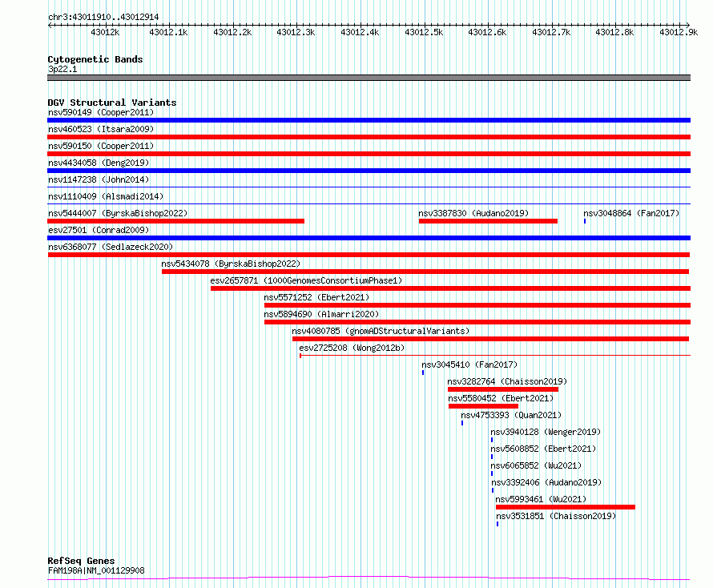
Task: Open nsv3282764 (Chaisson2019) variant
Action: point(507,381)
